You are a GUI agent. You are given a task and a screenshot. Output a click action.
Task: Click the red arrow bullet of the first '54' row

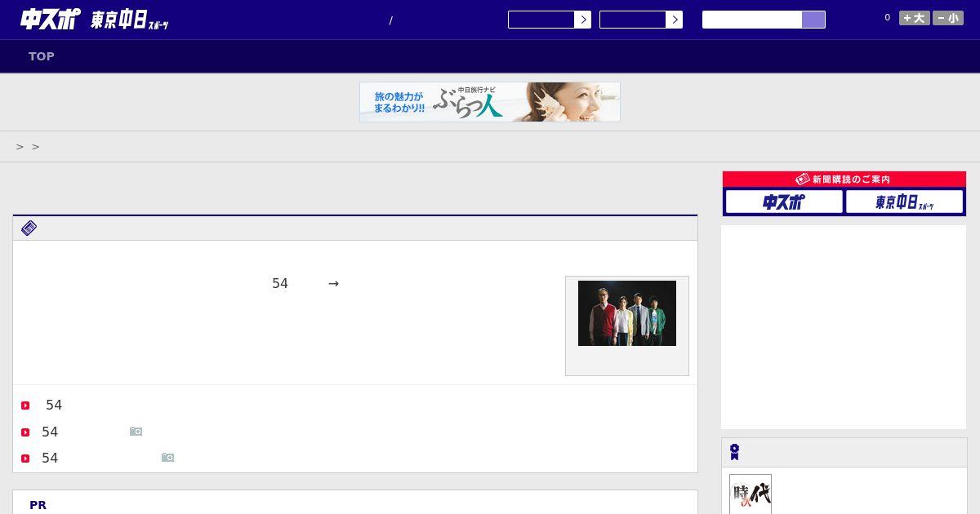click(25, 405)
